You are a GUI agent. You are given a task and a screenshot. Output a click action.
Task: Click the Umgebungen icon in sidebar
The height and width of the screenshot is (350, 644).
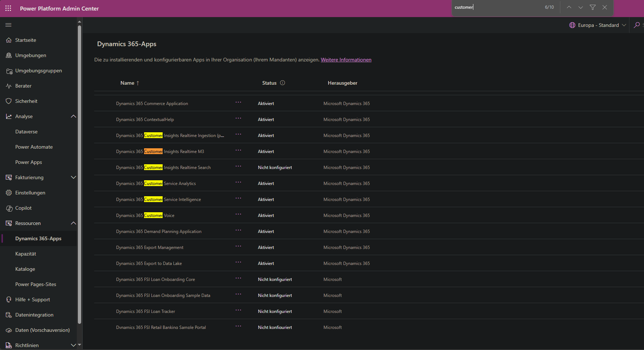pos(9,55)
